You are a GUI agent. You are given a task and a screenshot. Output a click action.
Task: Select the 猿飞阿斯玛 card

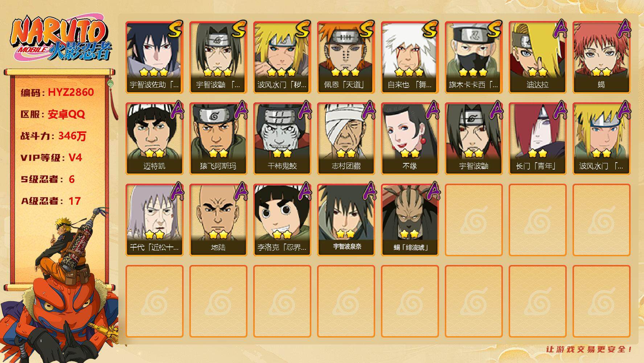coord(218,139)
